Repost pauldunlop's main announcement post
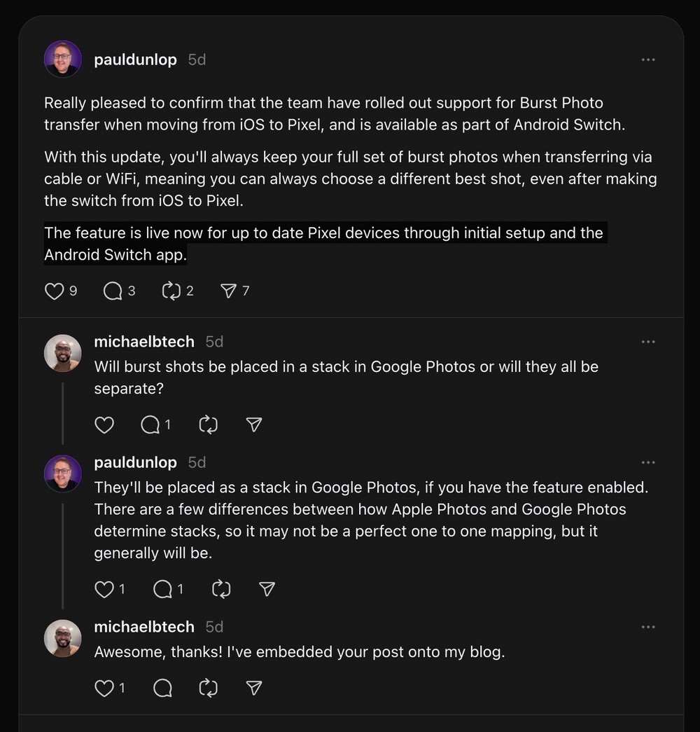 pos(171,291)
